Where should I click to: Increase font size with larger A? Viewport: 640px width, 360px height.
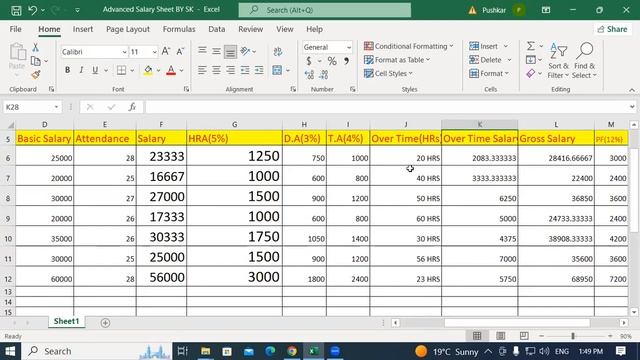pos(165,51)
